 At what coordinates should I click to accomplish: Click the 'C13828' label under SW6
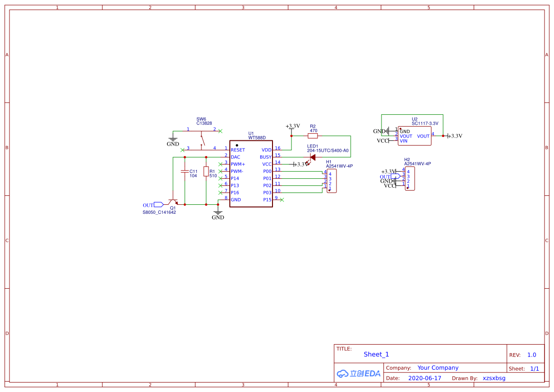point(204,123)
